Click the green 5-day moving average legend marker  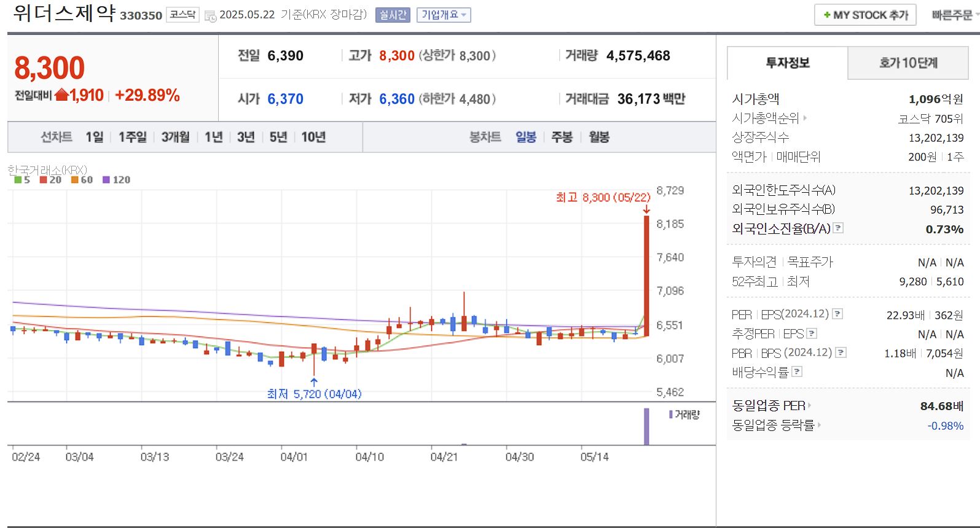(18, 180)
